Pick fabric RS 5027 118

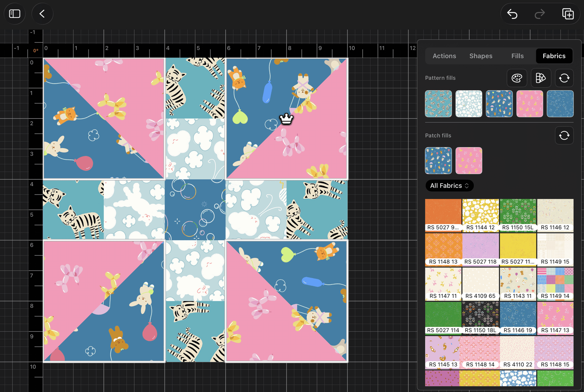(481, 249)
